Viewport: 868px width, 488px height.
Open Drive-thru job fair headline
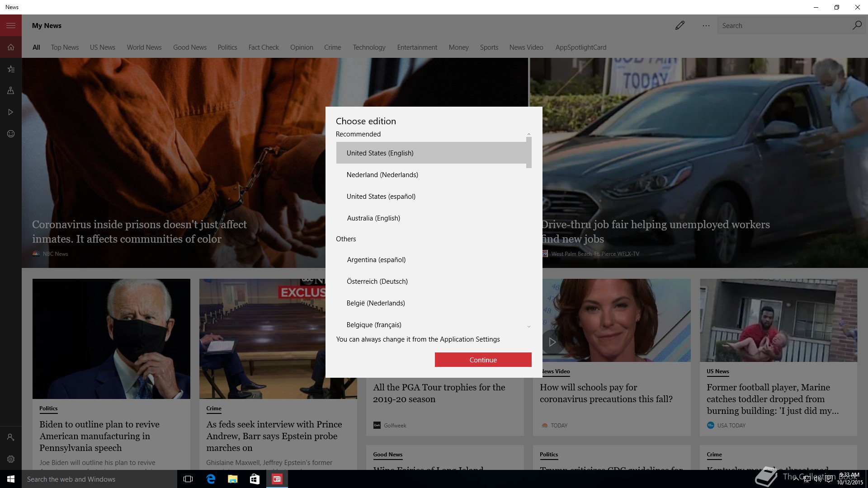tap(656, 231)
